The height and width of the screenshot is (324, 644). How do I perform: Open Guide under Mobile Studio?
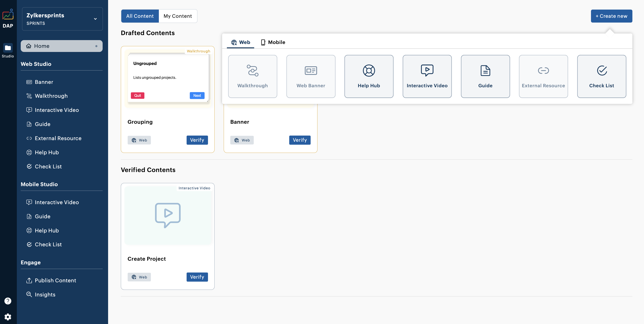38,216
